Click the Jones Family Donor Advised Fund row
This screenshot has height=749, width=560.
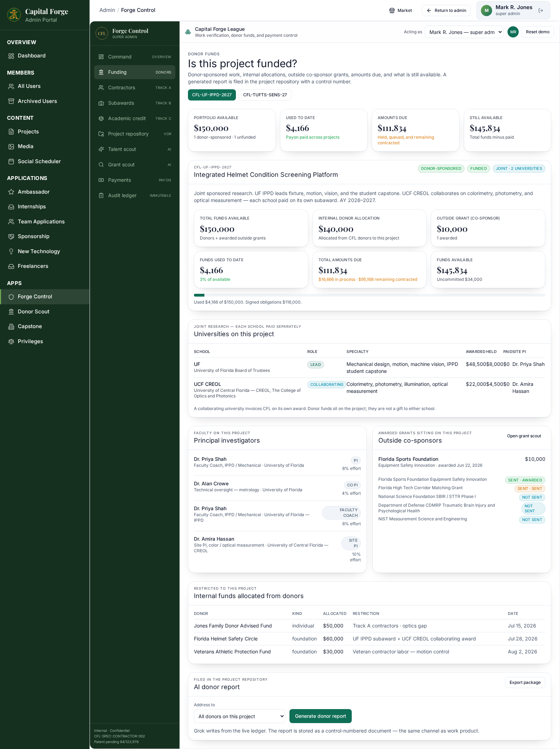(x=370, y=626)
